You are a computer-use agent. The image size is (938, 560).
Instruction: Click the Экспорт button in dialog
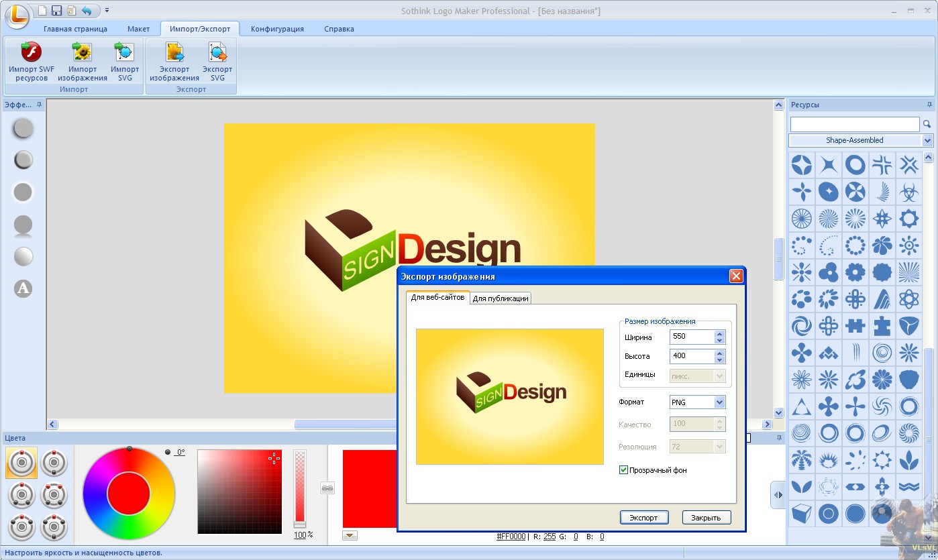point(644,517)
